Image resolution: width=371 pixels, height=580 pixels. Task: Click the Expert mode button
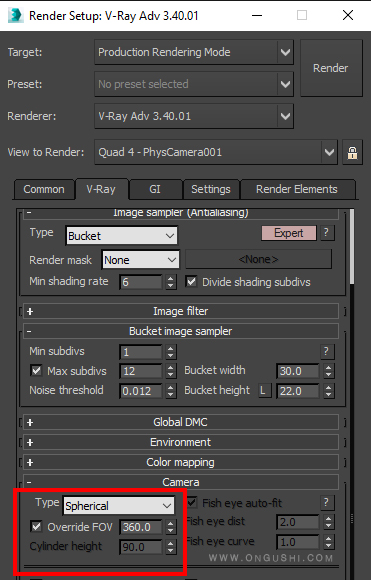coord(289,233)
